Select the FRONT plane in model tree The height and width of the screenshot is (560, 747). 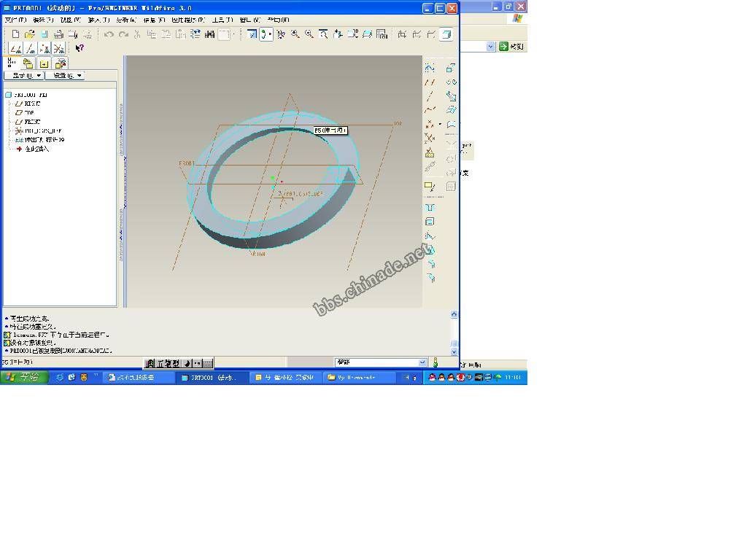click(32, 122)
